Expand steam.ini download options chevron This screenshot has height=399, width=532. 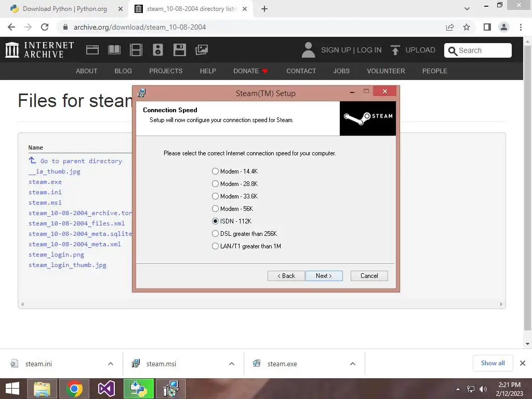pos(111,364)
